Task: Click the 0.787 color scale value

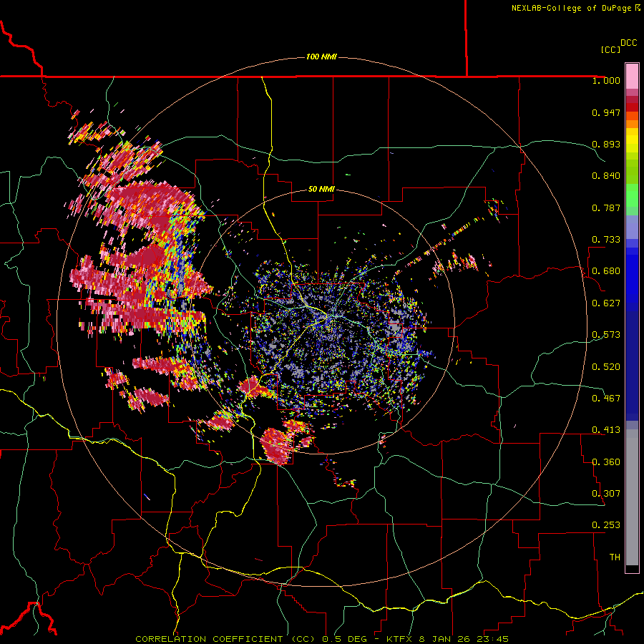Action: (606, 208)
